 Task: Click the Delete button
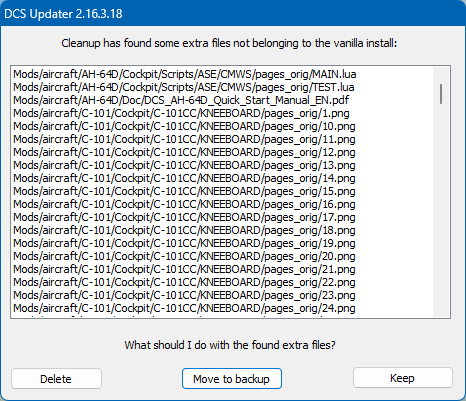pos(56,378)
